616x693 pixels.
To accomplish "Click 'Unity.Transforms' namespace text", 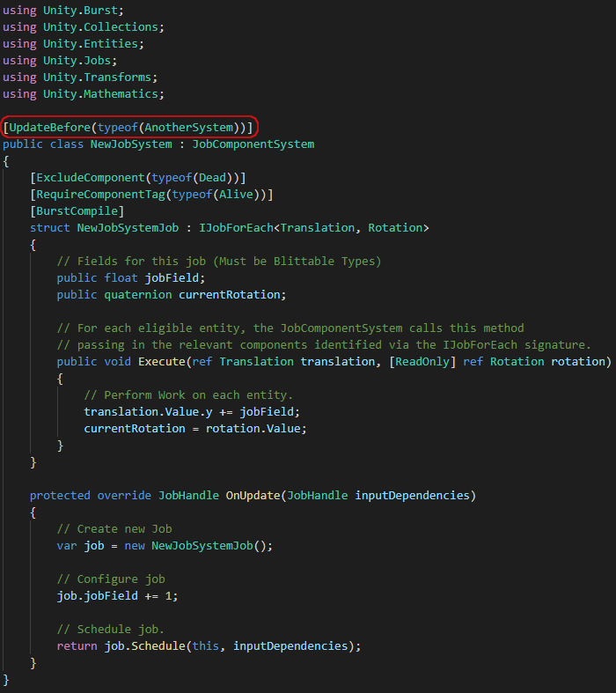I will pyautogui.click(x=97, y=77).
